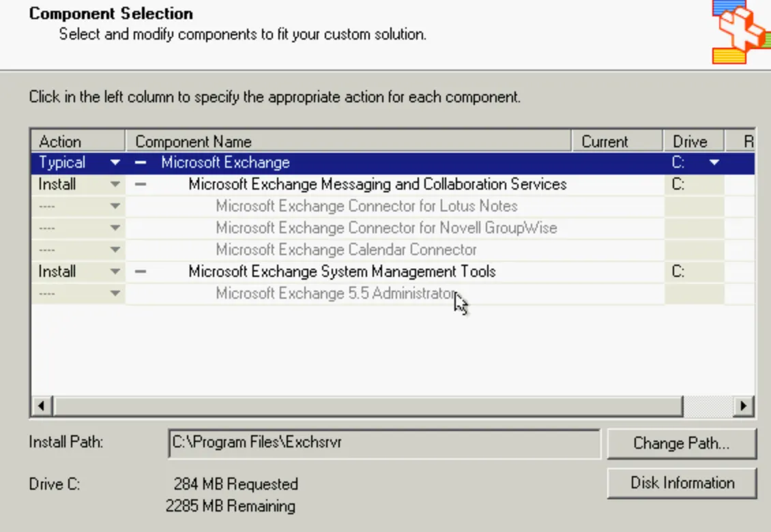The image size is (771, 532).
Task: Click the Change Path button
Action: pos(682,443)
